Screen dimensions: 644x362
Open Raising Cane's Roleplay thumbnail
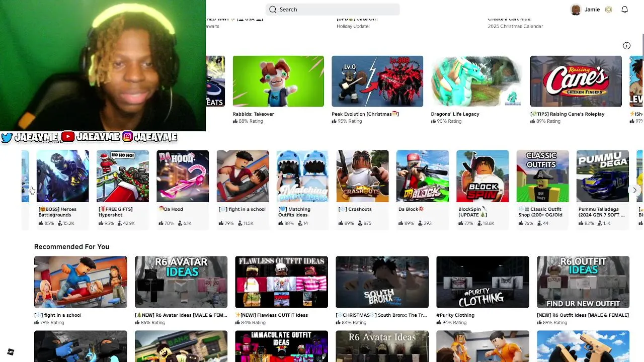click(x=576, y=81)
